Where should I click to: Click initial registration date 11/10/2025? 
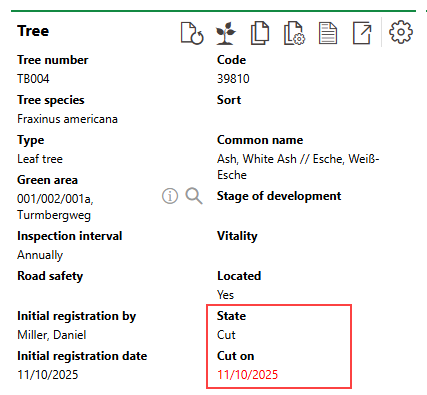point(48,375)
